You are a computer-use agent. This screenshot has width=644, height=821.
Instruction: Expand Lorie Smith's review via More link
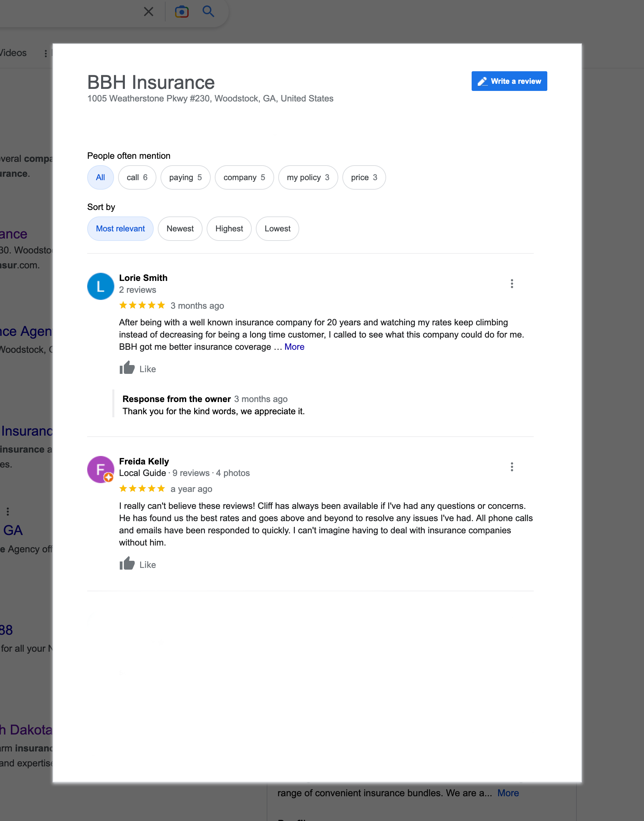click(x=294, y=347)
